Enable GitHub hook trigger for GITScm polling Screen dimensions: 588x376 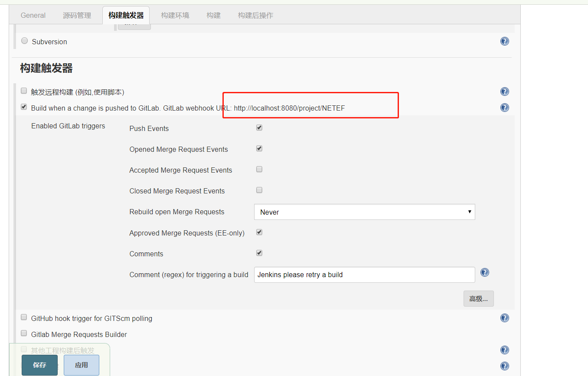(x=24, y=317)
